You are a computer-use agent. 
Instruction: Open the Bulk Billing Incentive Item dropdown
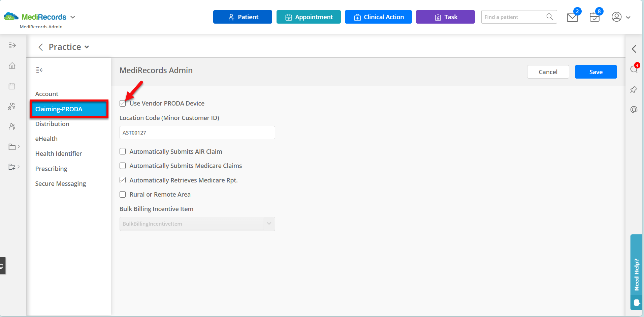tap(197, 224)
